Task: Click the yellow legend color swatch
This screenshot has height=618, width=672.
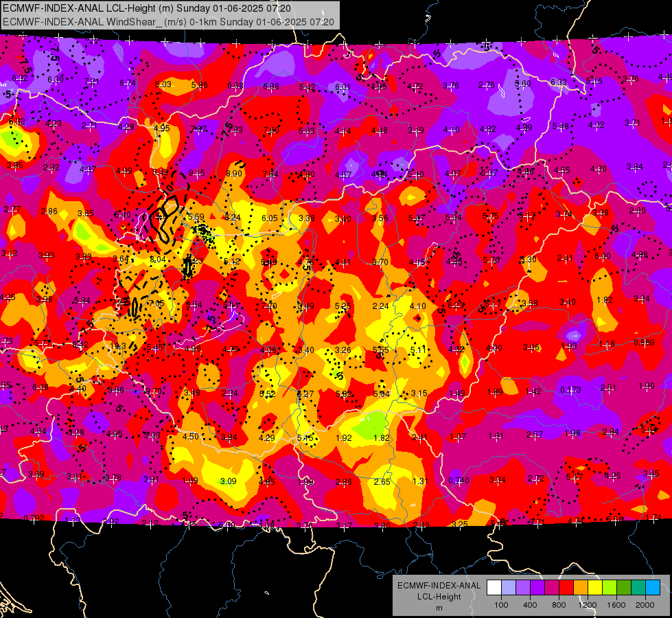Action: (595, 587)
